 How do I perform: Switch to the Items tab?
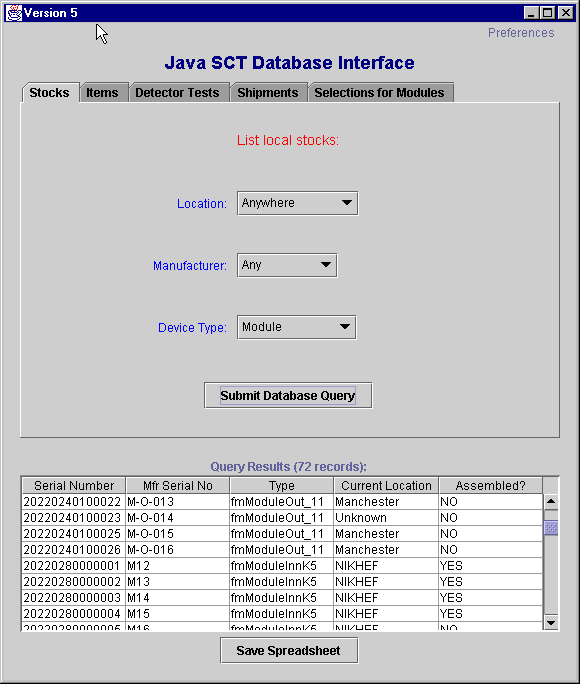click(x=102, y=92)
